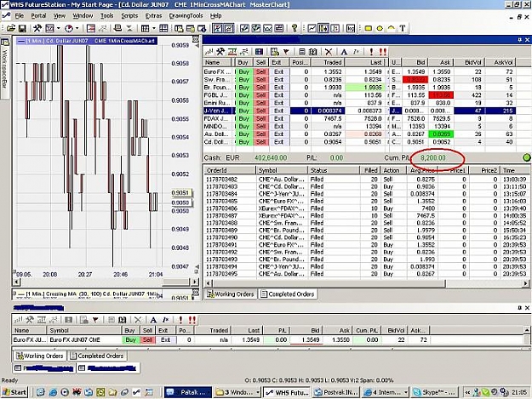Click the chart horizontal scrollbar left arrow
Viewport: 532px width, 399px height.
point(17,282)
